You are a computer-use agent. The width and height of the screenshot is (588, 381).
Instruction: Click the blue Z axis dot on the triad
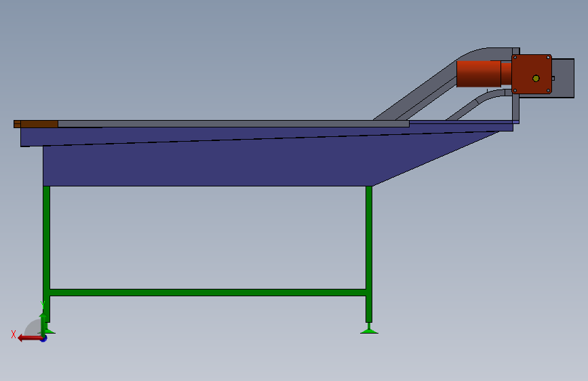click(x=44, y=339)
